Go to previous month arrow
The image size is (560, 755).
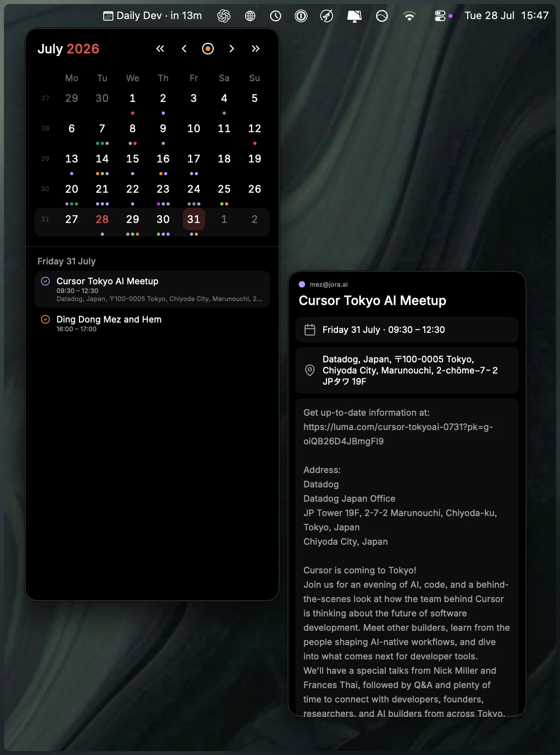point(184,49)
